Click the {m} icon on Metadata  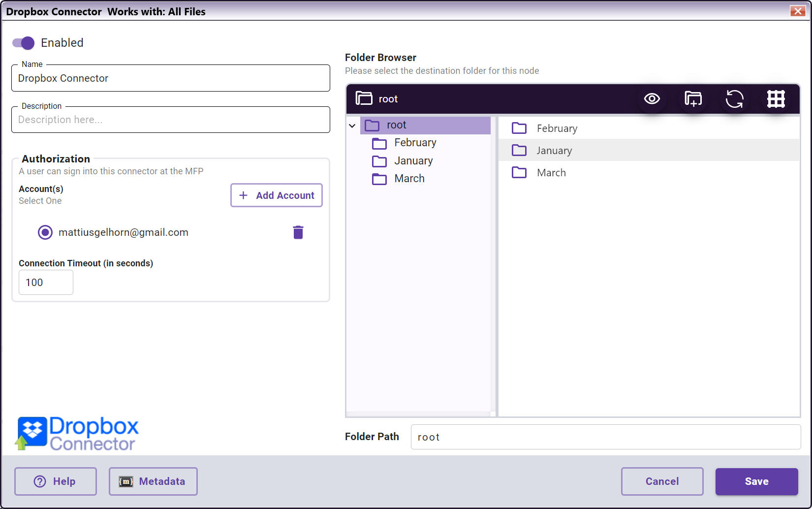click(x=126, y=481)
